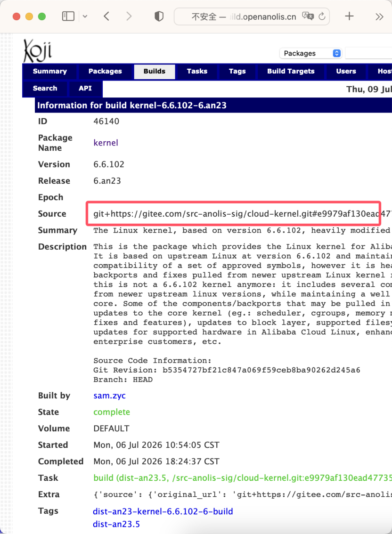Open the build dist-an23.5 task link
The height and width of the screenshot is (534, 392).
pos(243,478)
